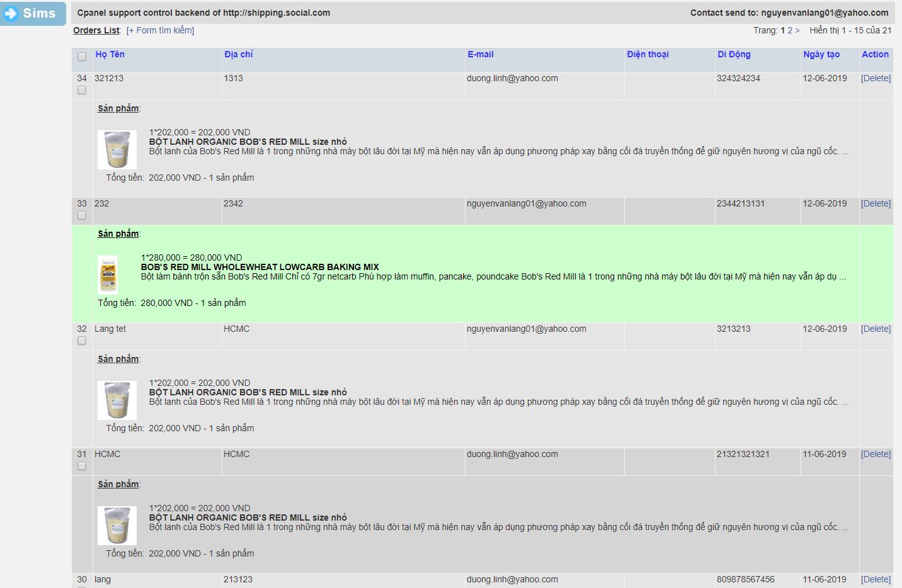Select the checkbox for order 33
Viewport: 902px width, 588px height.
coord(82,215)
